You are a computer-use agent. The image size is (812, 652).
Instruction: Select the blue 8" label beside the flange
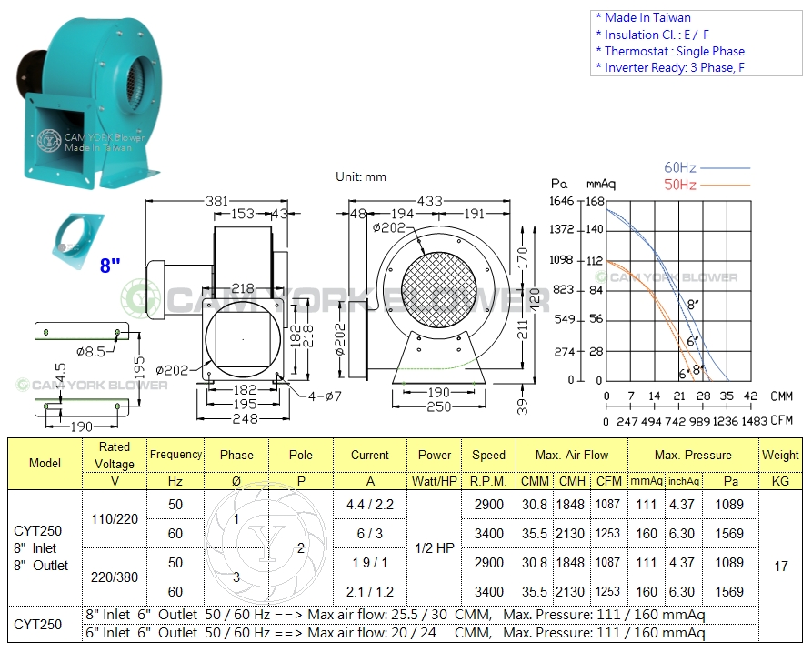110,266
